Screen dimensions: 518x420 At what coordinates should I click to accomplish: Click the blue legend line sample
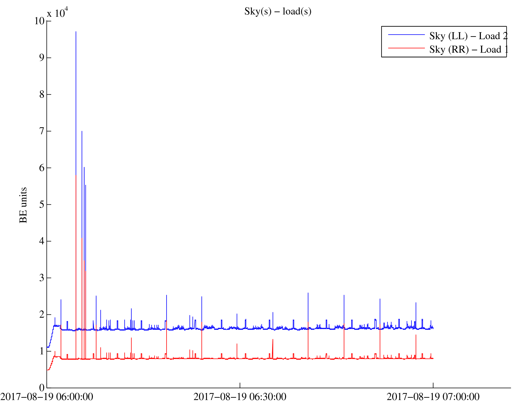click(x=406, y=35)
